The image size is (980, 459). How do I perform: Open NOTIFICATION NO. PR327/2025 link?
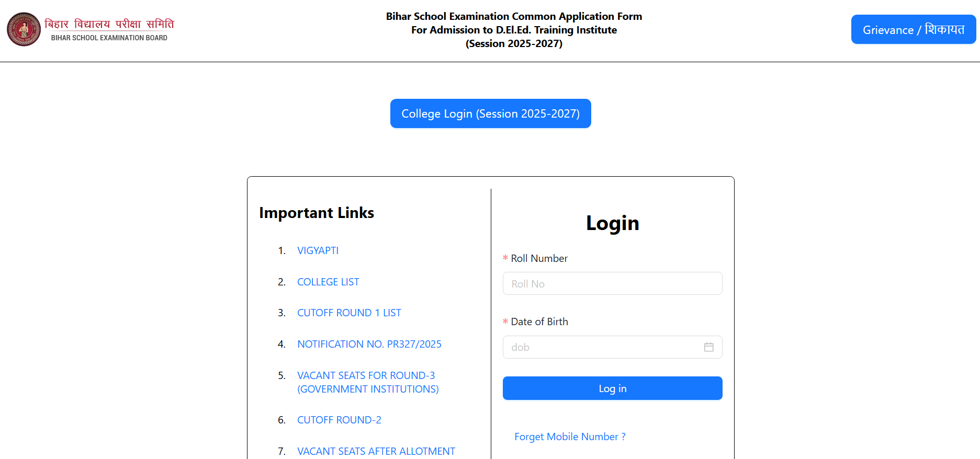[x=369, y=344]
